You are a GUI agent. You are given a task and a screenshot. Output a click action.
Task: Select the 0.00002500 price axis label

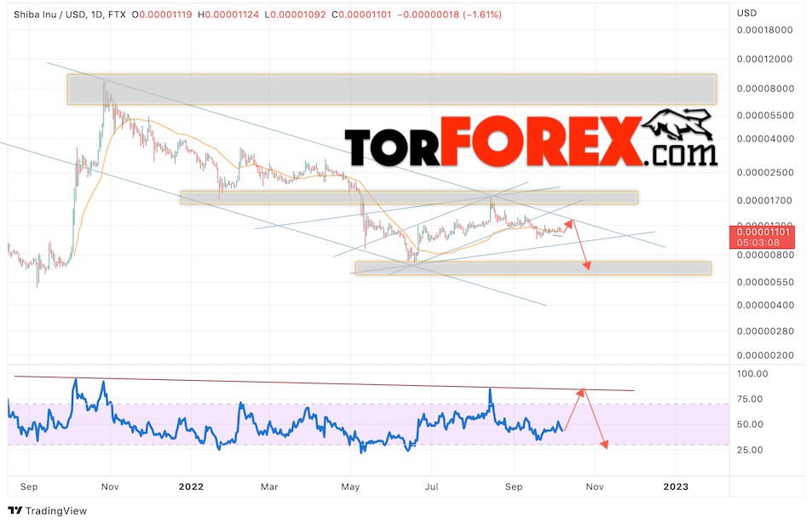click(765, 172)
